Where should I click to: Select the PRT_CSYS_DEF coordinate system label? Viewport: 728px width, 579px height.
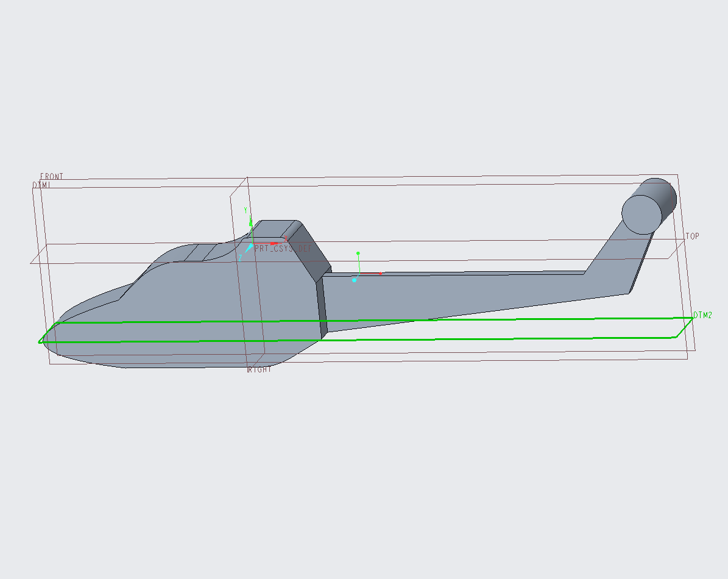click(283, 249)
